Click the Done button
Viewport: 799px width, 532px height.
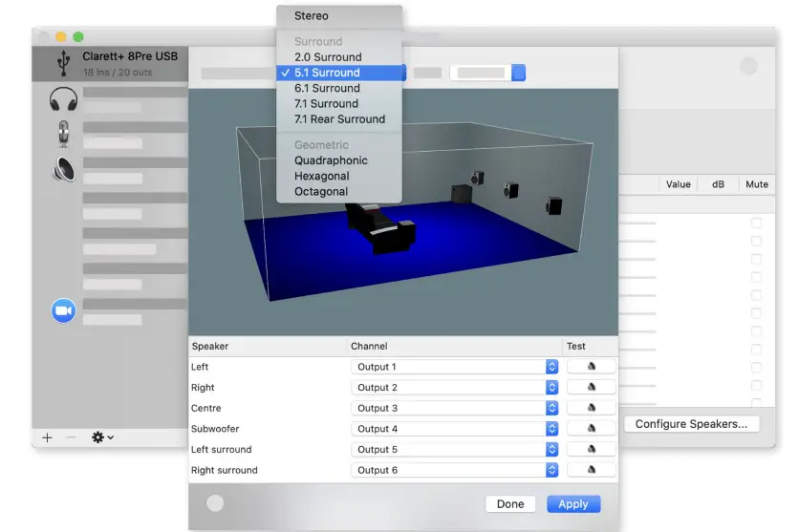510,504
